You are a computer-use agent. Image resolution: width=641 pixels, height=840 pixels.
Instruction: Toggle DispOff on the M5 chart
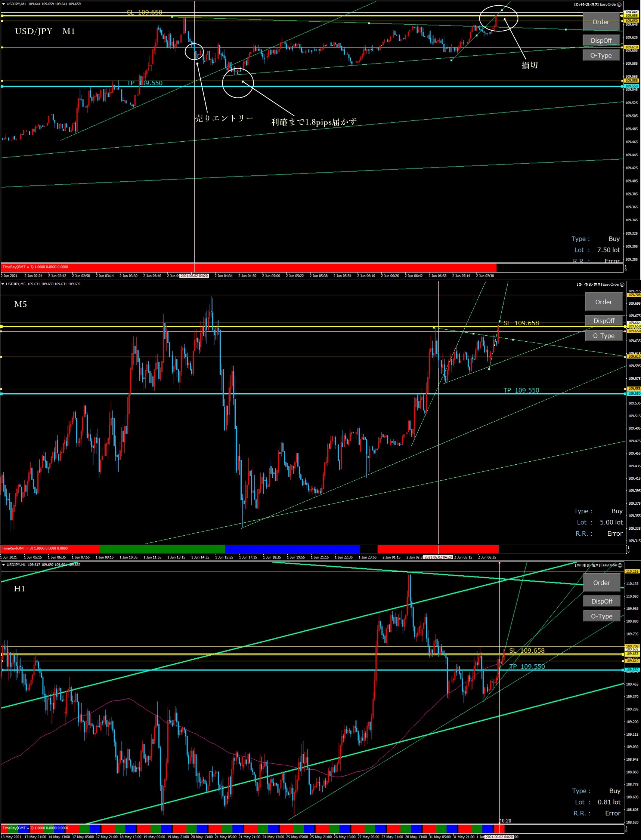tap(604, 321)
